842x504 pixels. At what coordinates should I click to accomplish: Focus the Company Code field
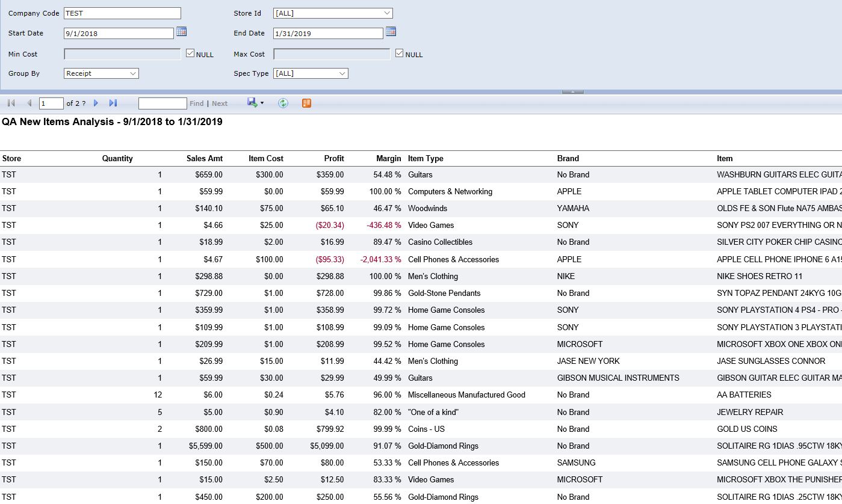(x=122, y=13)
